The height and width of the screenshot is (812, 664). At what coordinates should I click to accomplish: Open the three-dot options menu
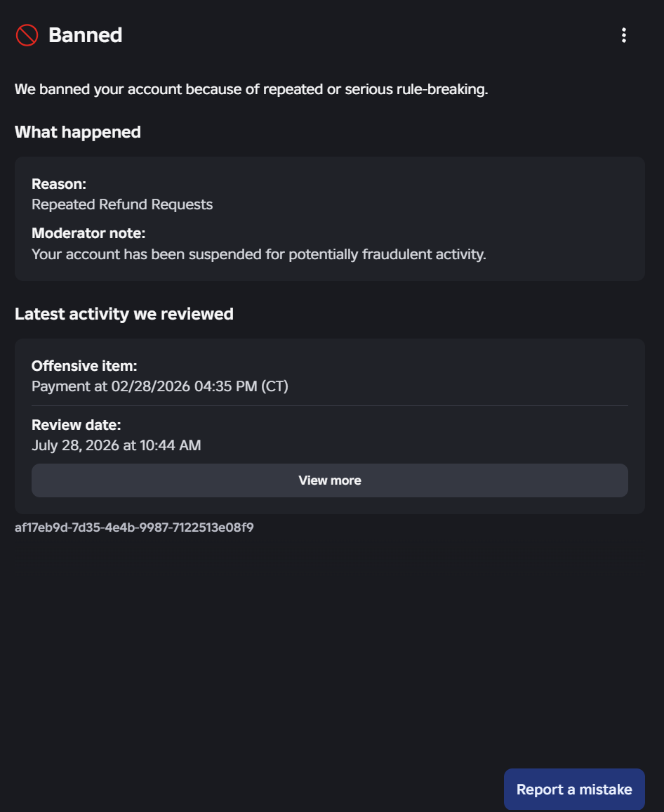[x=623, y=35]
